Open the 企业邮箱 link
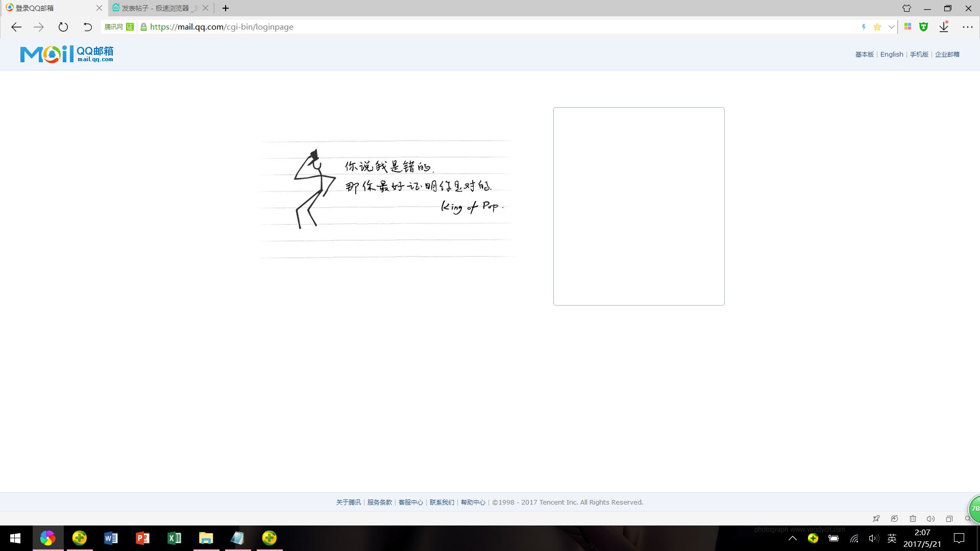Viewport: 980px width, 551px height. tap(947, 55)
